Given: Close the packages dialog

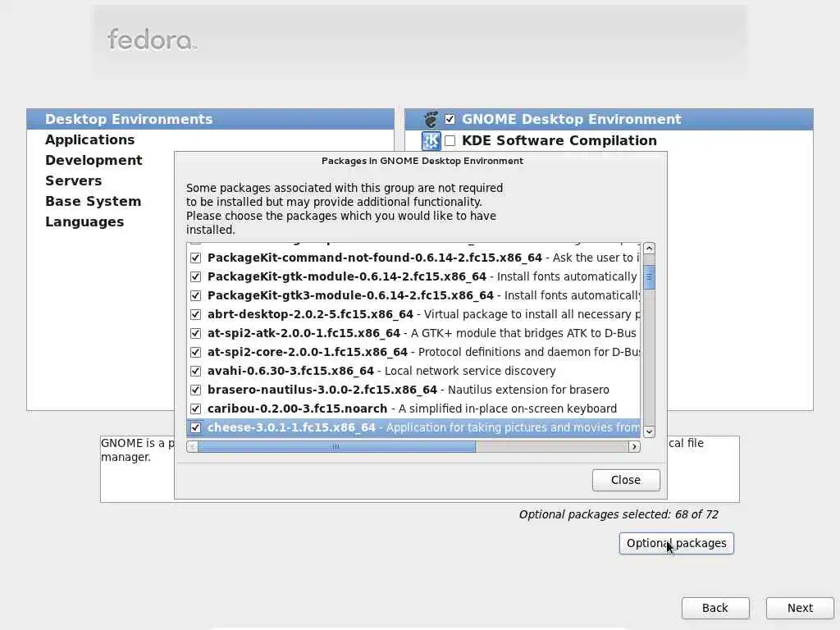Looking at the screenshot, I should [626, 480].
